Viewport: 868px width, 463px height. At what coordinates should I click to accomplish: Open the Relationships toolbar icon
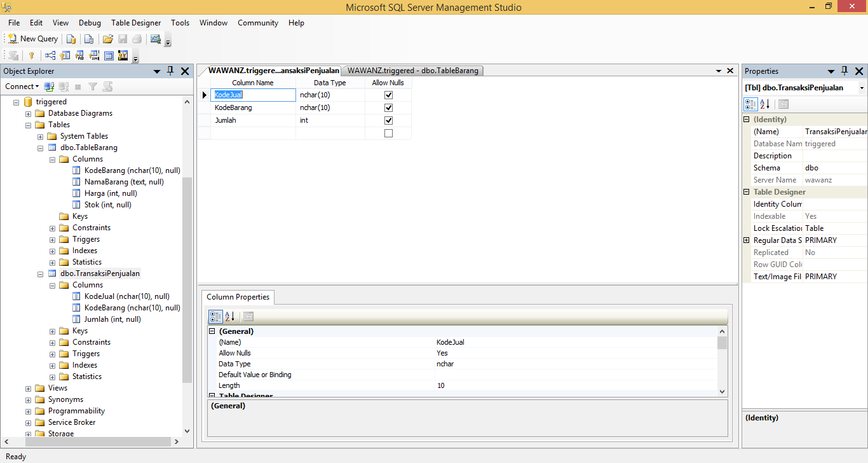pyautogui.click(x=50, y=55)
